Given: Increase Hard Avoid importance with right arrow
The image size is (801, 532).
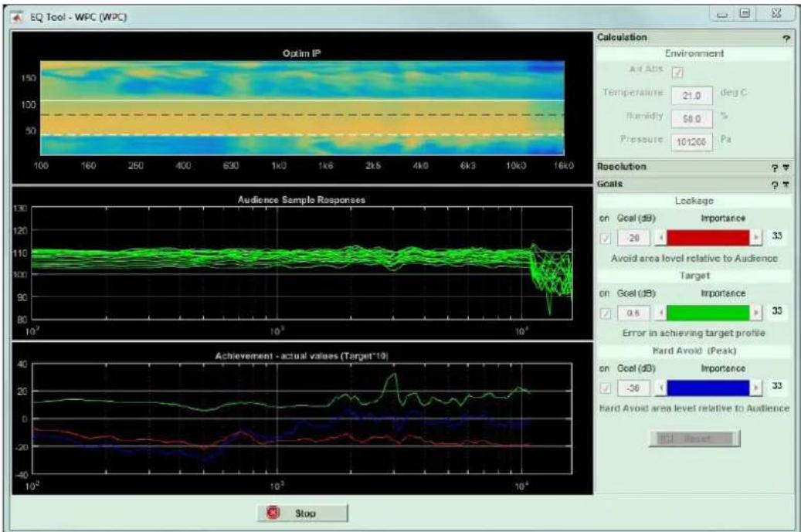Looking at the screenshot, I should pos(756,388).
